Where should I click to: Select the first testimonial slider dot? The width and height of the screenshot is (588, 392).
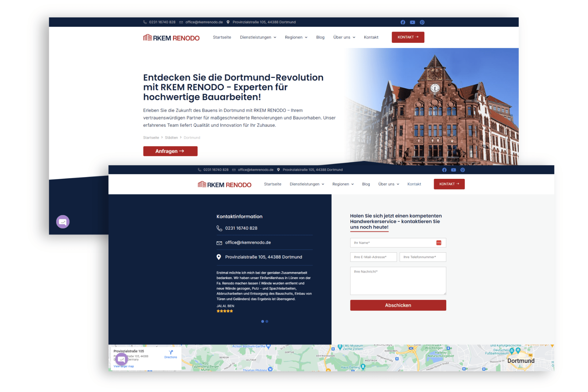pos(262,321)
